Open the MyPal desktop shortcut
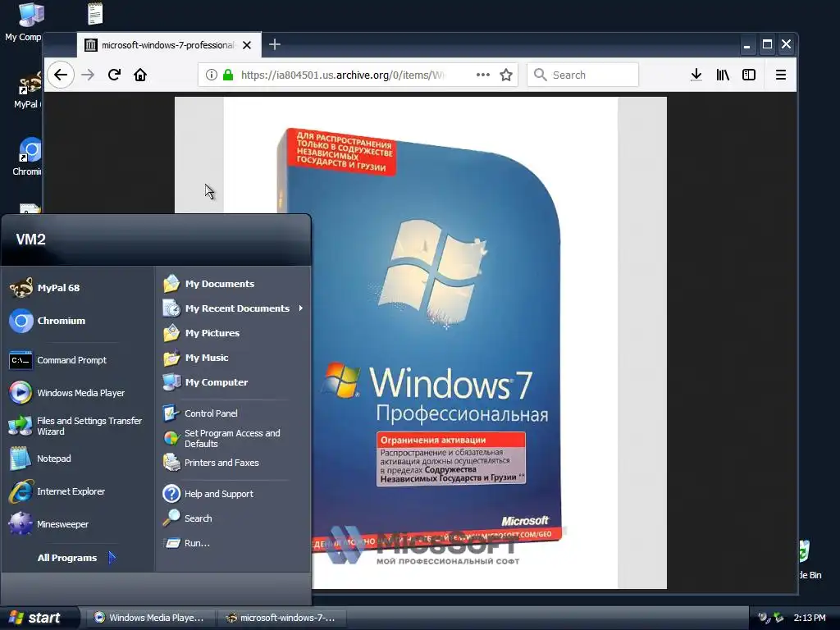Image resolution: width=840 pixels, height=630 pixels. [x=28, y=90]
